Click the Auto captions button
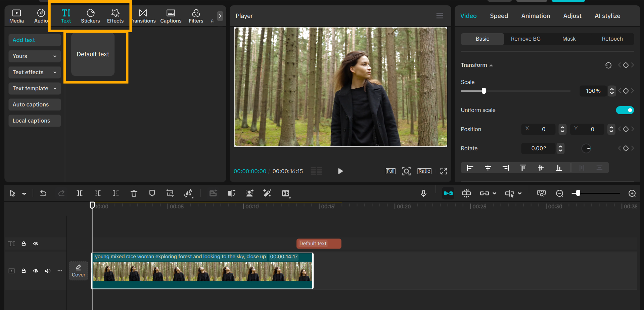The width and height of the screenshot is (644, 310). coord(34,104)
